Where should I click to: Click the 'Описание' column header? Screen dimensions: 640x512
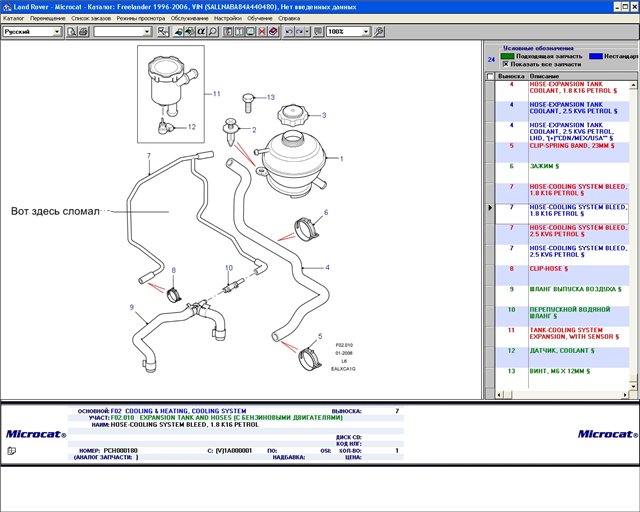coord(544,76)
